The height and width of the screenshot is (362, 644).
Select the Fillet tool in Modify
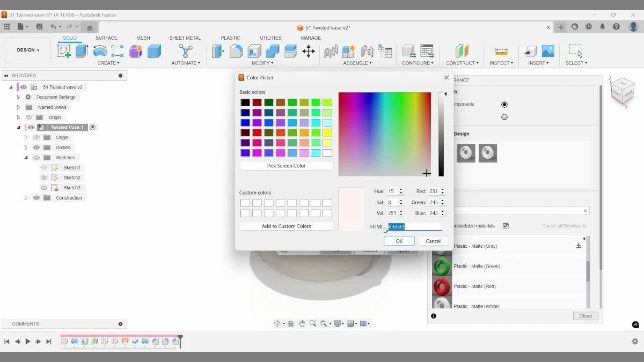236,51
